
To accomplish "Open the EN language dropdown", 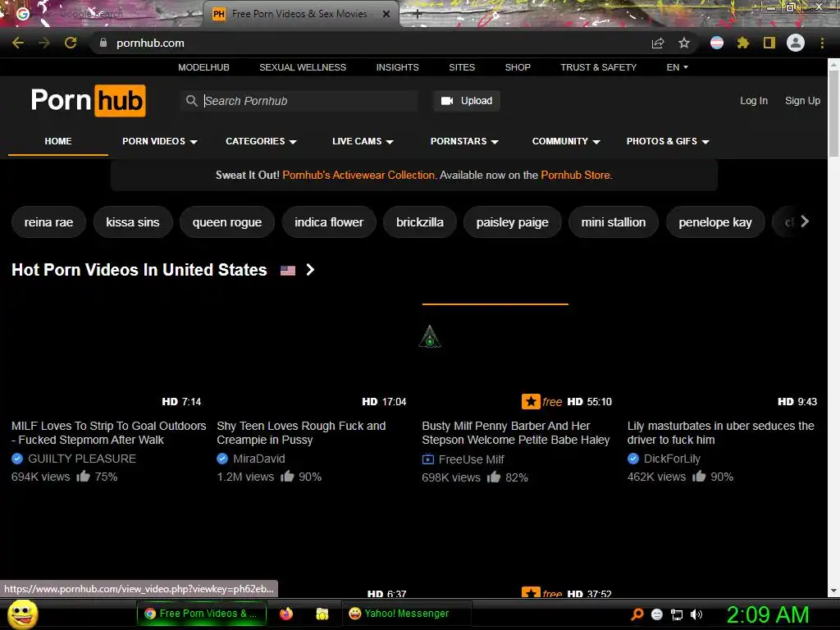I will (677, 67).
